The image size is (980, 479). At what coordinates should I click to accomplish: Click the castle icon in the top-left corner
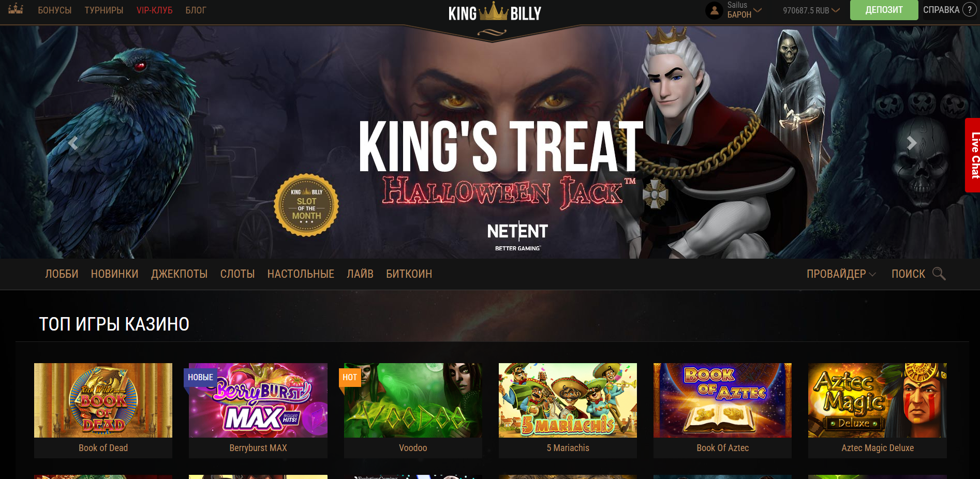click(16, 9)
